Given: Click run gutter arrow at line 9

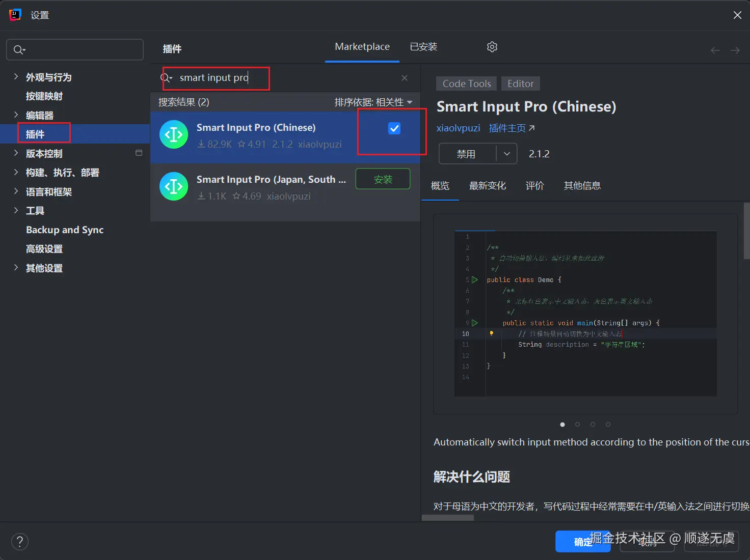Looking at the screenshot, I should pos(475,323).
